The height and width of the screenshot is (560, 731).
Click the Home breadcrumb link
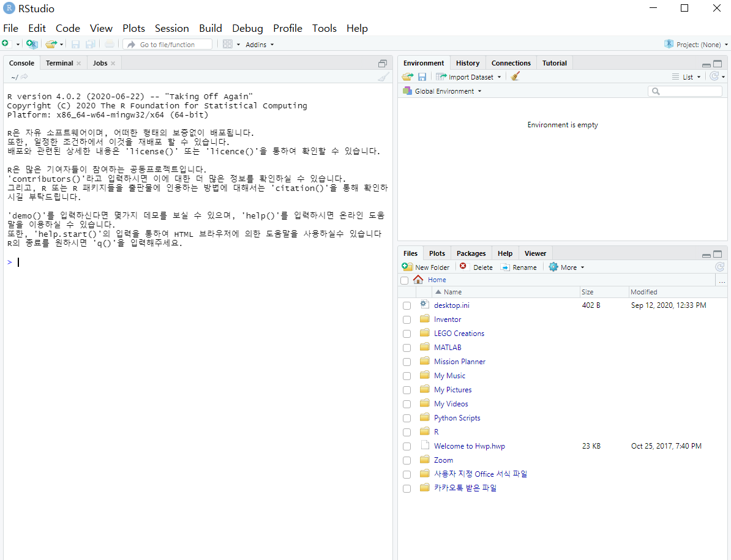click(x=437, y=280)
